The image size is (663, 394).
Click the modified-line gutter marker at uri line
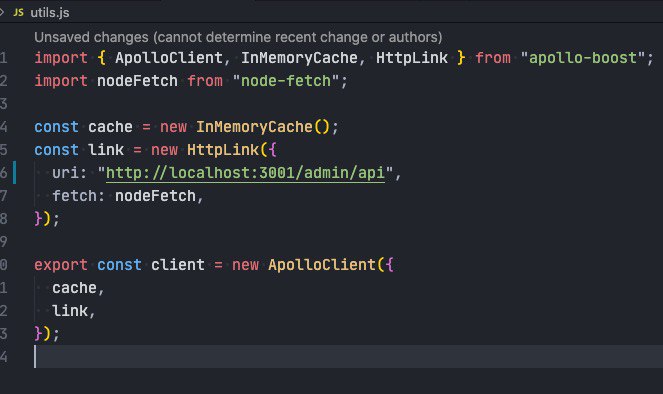coord(15,172)
